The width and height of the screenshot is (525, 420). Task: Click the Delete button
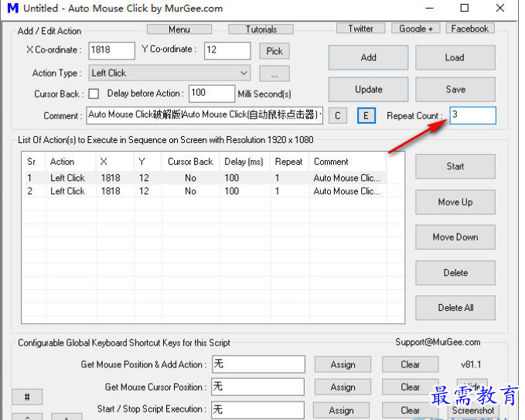455,273
